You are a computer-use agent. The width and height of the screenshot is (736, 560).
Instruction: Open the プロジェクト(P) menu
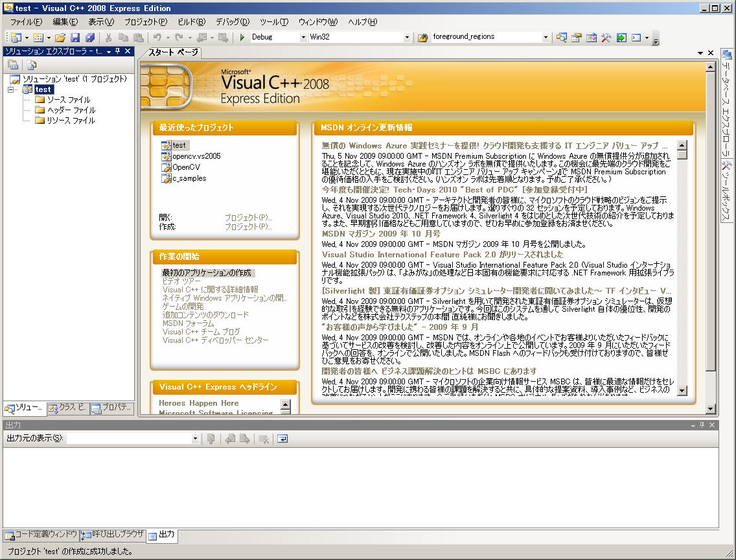click(x=146, y=21)
